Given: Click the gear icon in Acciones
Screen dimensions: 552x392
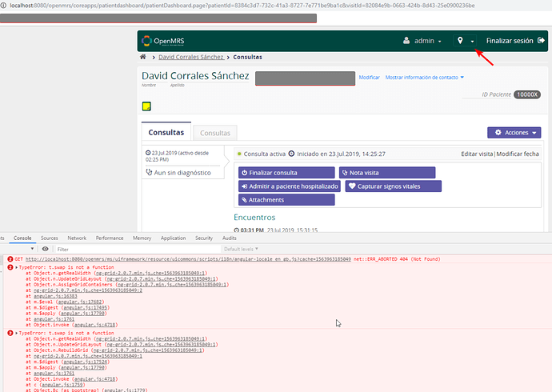Looking at the screenshot, I should [498, 133].
